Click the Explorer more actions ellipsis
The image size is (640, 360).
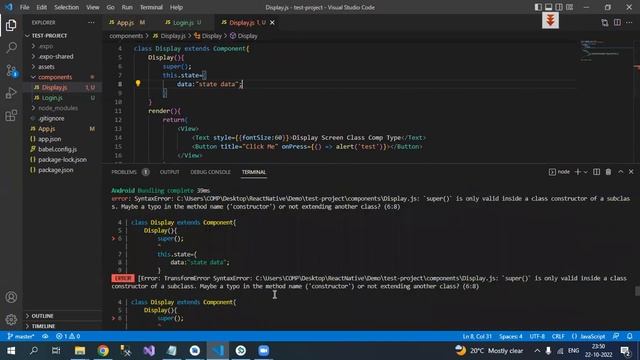(91, 22)
